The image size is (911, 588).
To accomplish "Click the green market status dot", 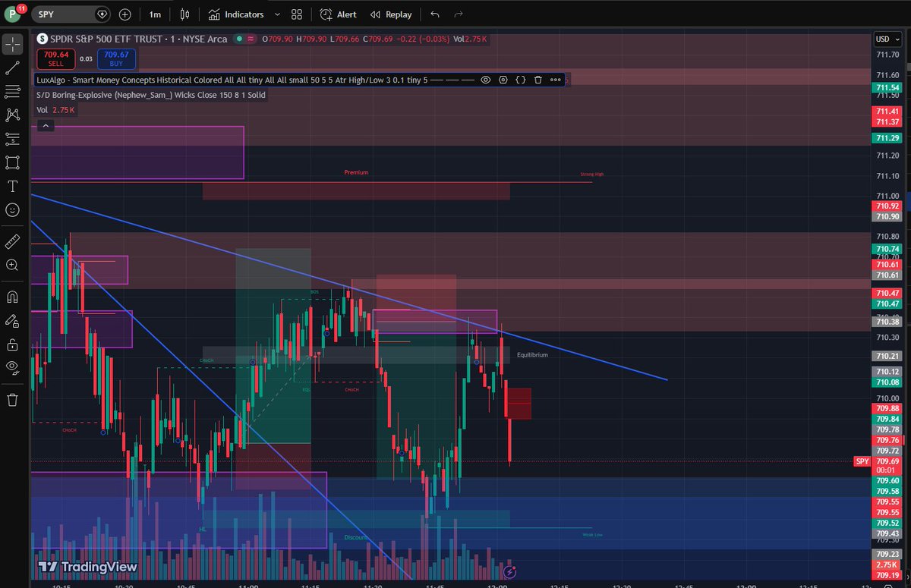I will point(240,37).
